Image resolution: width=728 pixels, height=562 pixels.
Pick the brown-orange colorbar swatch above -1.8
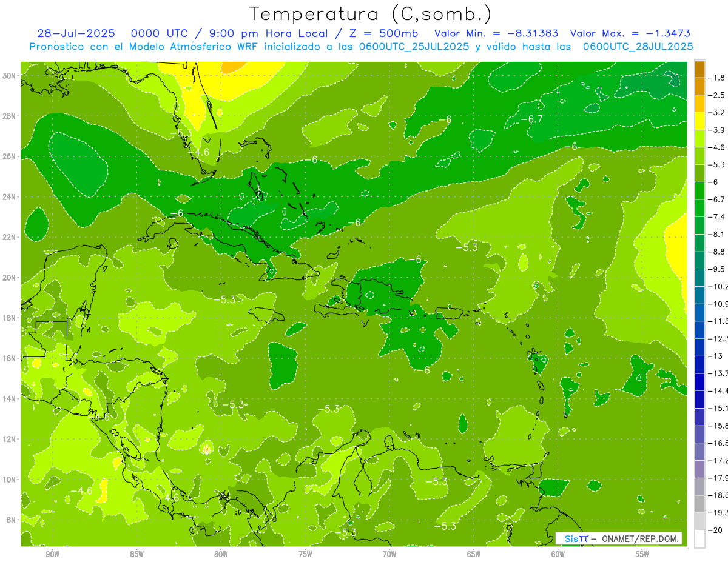click(699, 69)
